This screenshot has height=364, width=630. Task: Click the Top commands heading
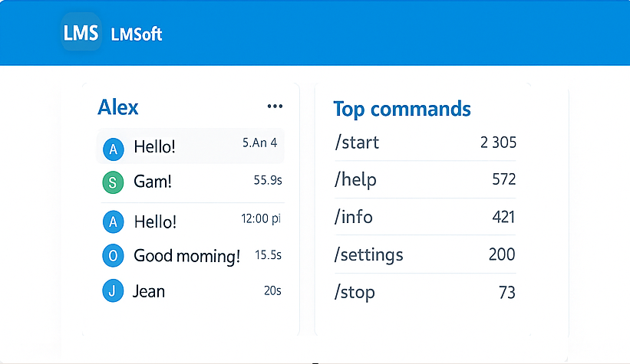[x=402, y=109]
